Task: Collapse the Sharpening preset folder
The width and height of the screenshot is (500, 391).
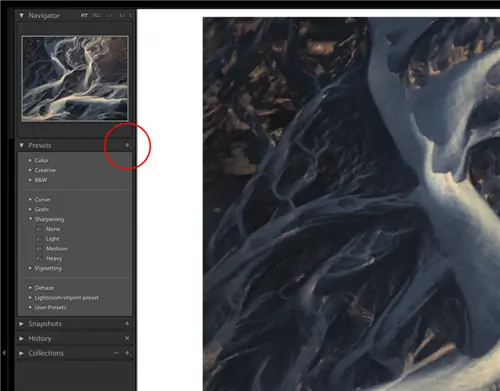Action: click(x=30, y=219)
